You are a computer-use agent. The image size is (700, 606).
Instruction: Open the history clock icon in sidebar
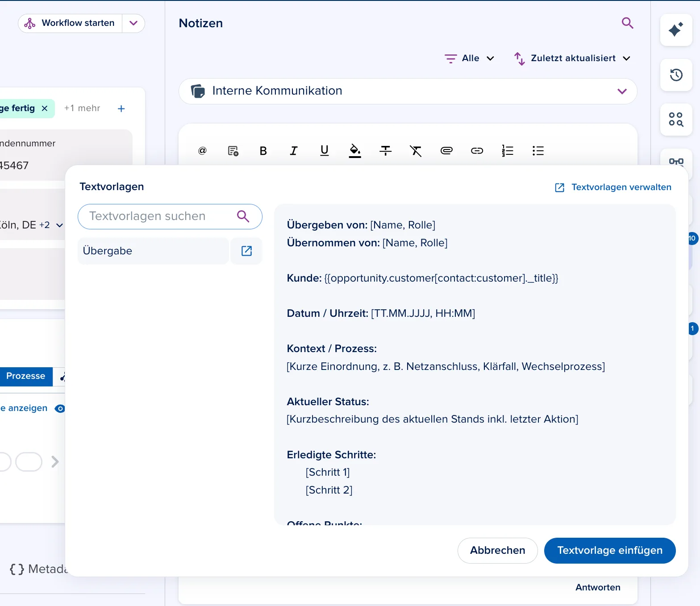coord(676,75)
